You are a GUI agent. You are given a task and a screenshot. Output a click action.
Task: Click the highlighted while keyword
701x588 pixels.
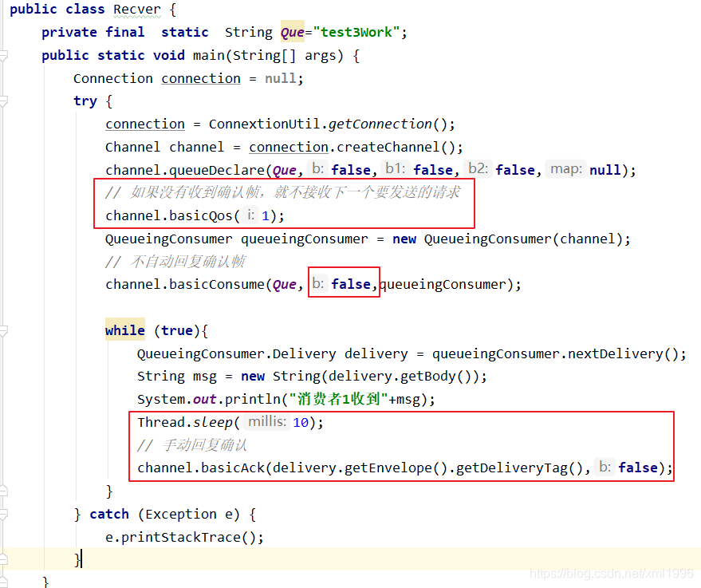point(124,330)
